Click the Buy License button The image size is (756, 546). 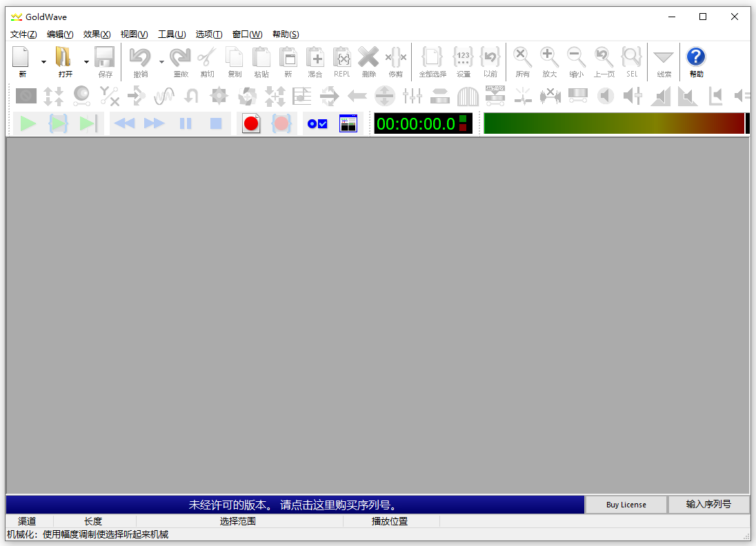click(x=626, y=505)
